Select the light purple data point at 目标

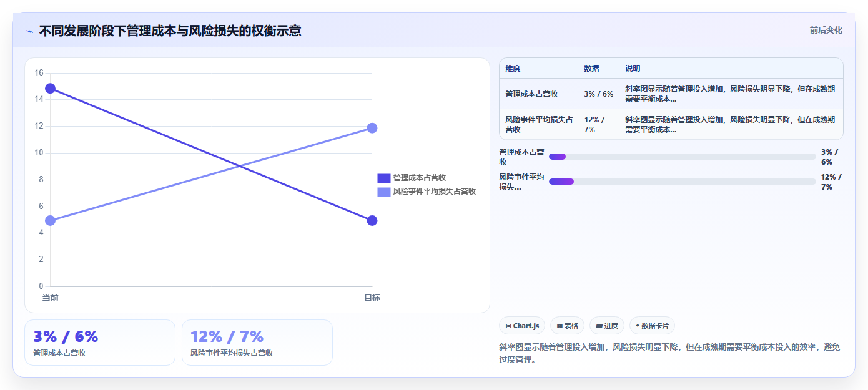372,128
